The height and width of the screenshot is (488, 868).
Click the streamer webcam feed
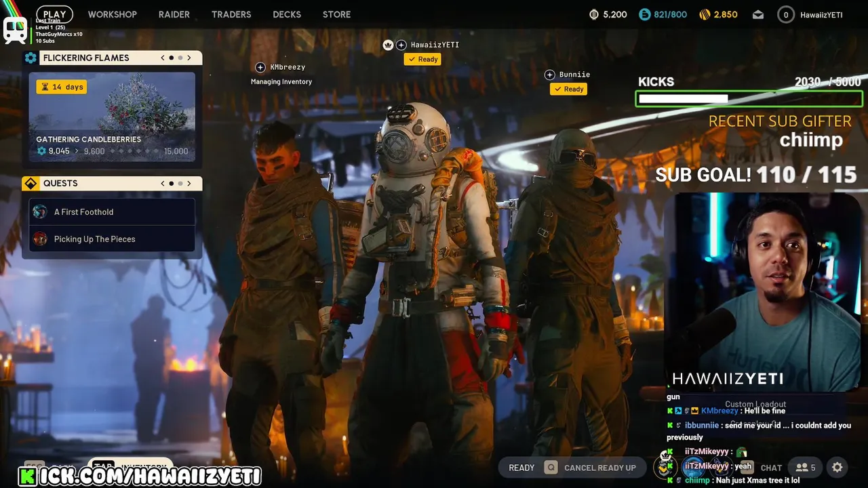tap(763, 291)
